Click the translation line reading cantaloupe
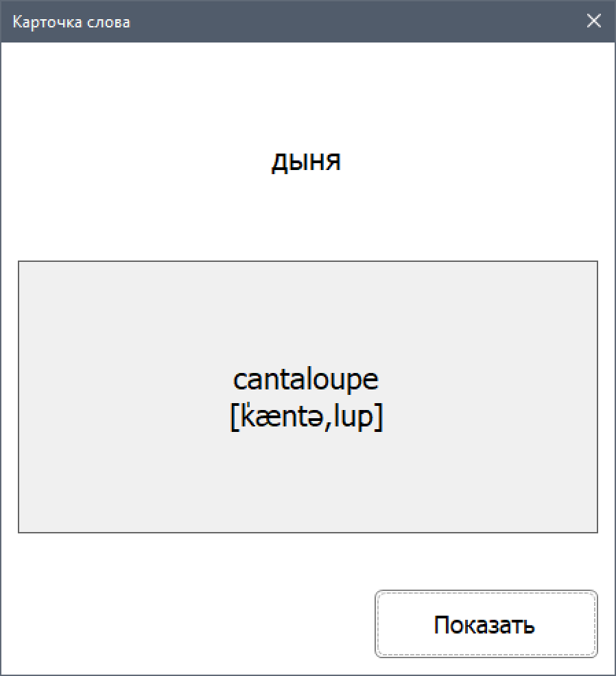The height and width of the screenshot is (676, 616). (x=306, y=380)
